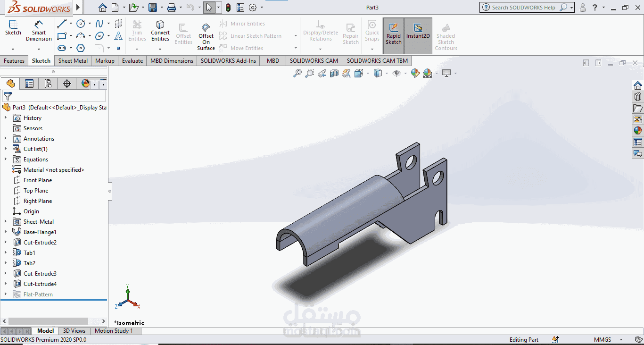Image resolution: width=644 pixels, height=345 pixels.
Task: Open the ConfigurationManager tab icon
Action: (x=48, y=84)
